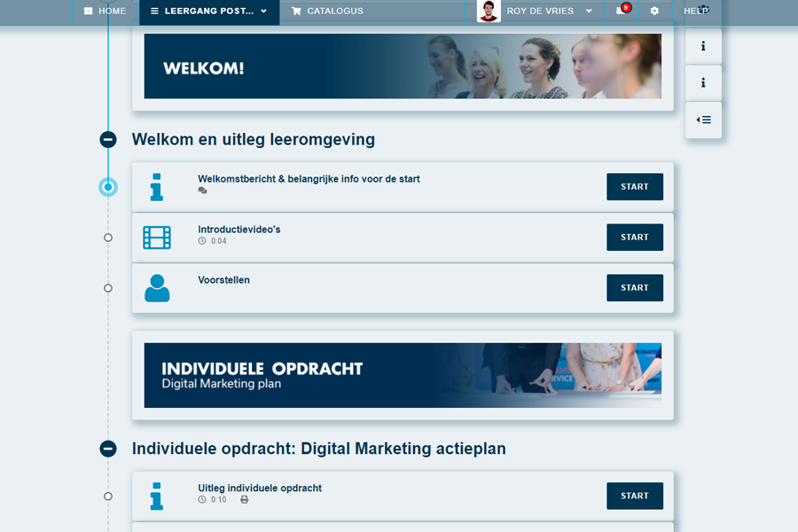Viewport: 798px width, 532px height.
Task: Click the comments icon under Welkomstbericht
Action: coord(202,191)
